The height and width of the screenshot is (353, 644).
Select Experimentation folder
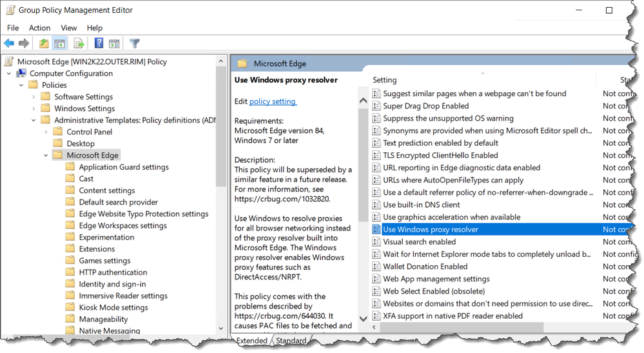click(106, 237)
